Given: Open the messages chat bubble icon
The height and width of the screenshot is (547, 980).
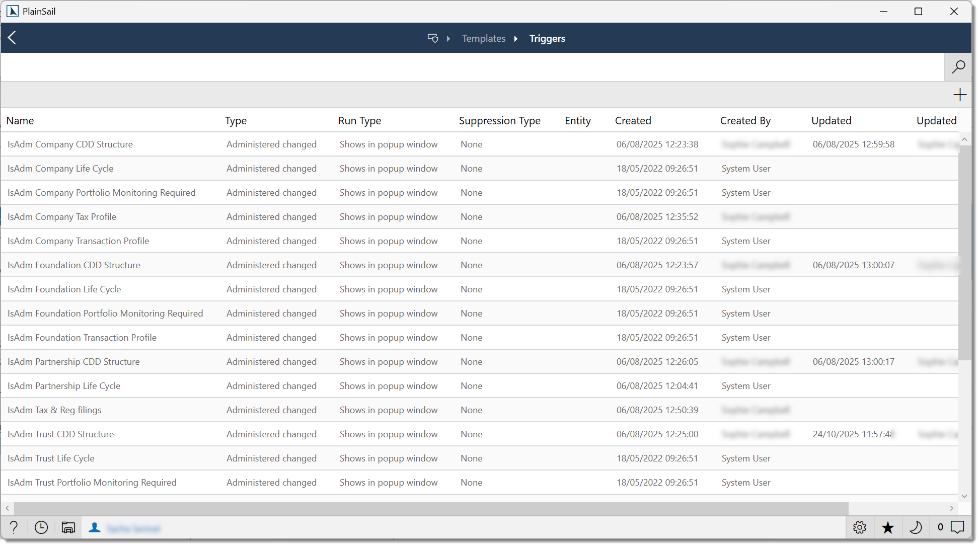Looking at the screenshot, I should tap(957, 527).
